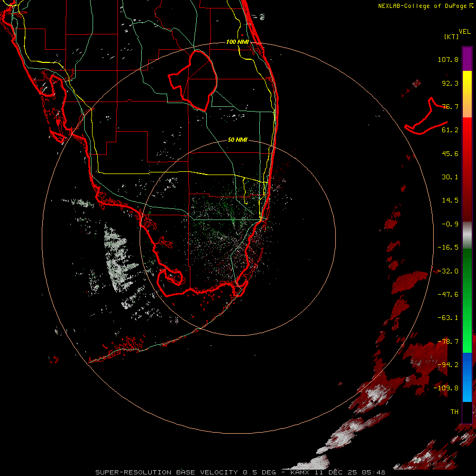Click the 61.2 velocity scale value
The height and width of the screenshot is (476, 476).
pyautogui.click(x=450, y=130)
